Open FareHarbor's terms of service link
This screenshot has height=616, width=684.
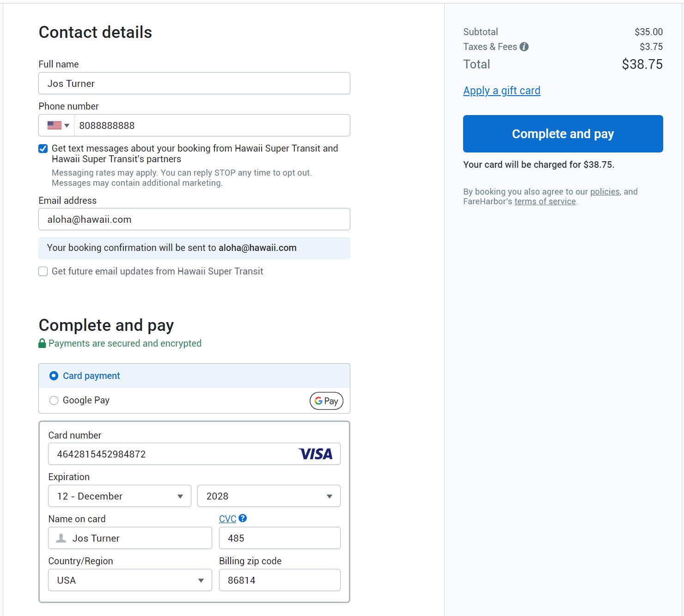click(545, 201)
